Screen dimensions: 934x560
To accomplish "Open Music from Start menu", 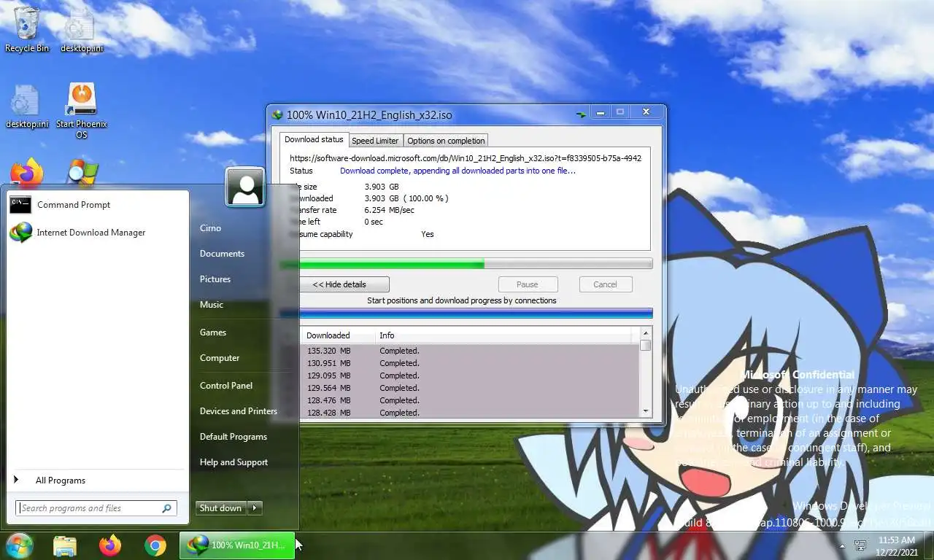I will (x=212, y=305).
